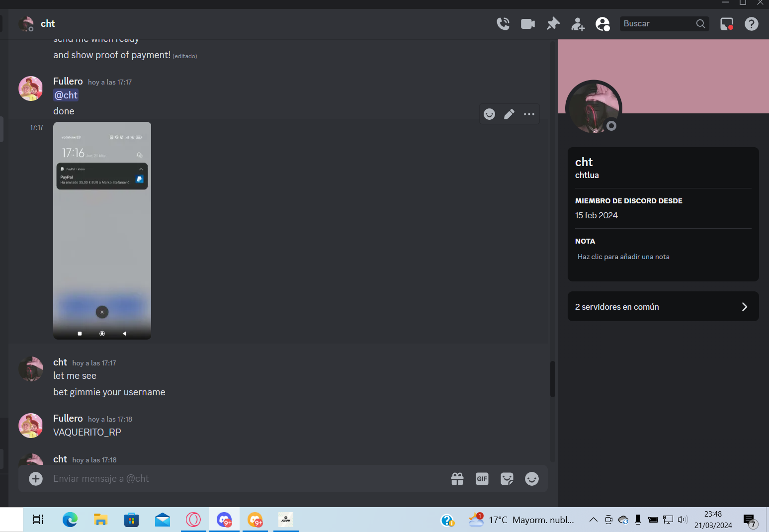The width and height of the screenshot is (769, 532).
Task: Open Microsoft Edge from taskbar
Action: 70,520
